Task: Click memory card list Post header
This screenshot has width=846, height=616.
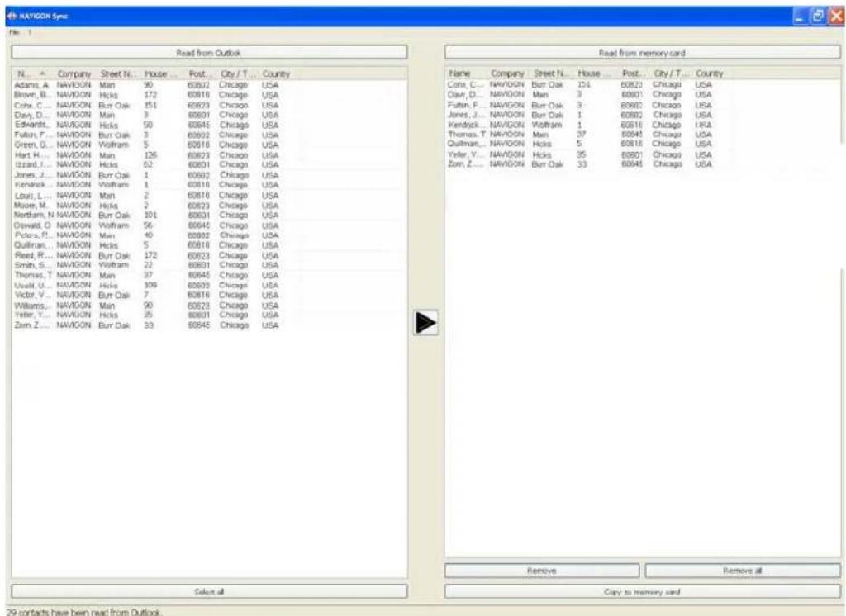Action: point(634,73)
